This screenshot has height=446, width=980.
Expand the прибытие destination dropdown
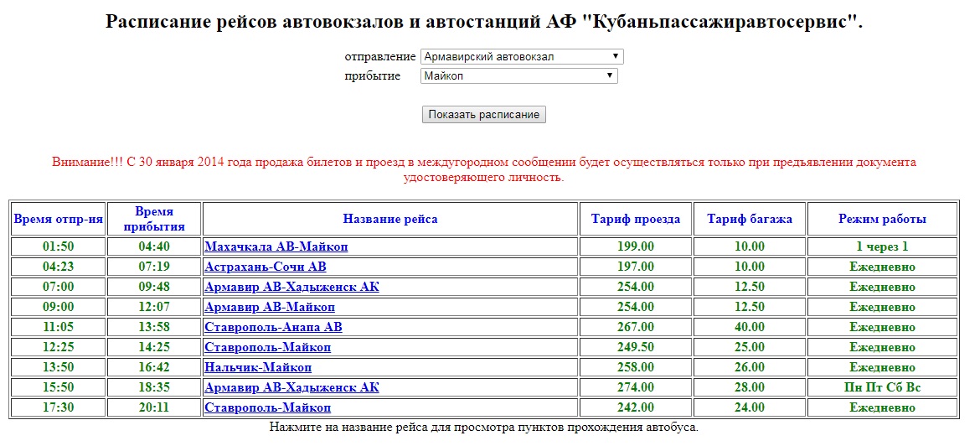[x=518, y=76]
